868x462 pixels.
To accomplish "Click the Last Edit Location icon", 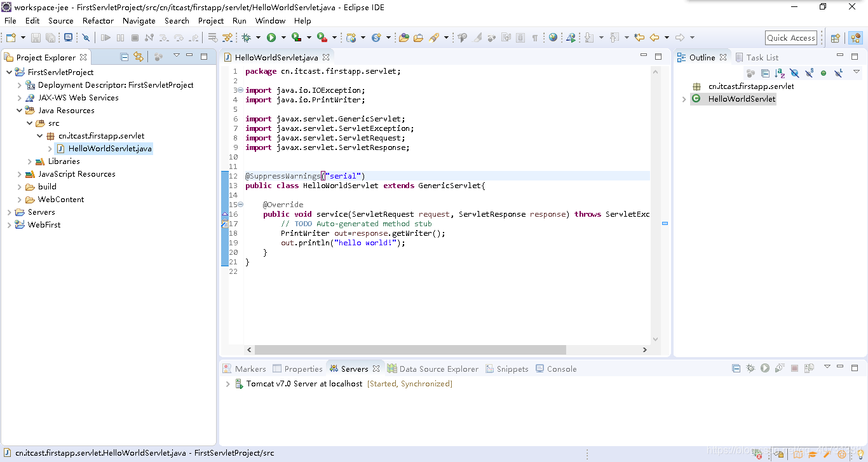I will pyautogui.click(x=639, y=37).
